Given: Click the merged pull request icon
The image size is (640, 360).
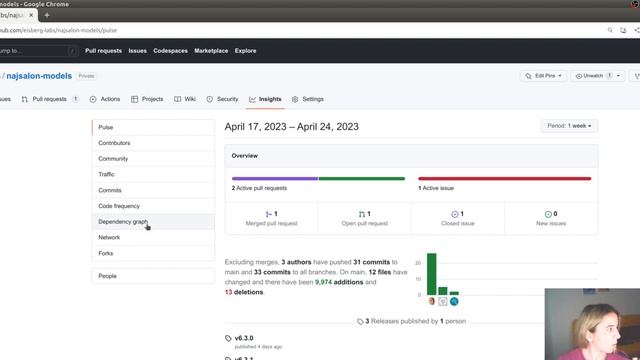Looking at the screenshot, I should [x=269, y=214].
